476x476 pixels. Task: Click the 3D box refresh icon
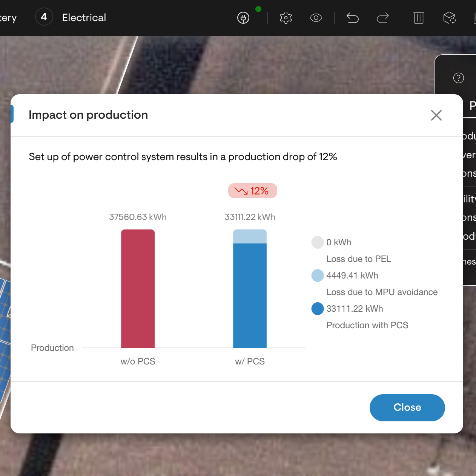pos(449,18)
